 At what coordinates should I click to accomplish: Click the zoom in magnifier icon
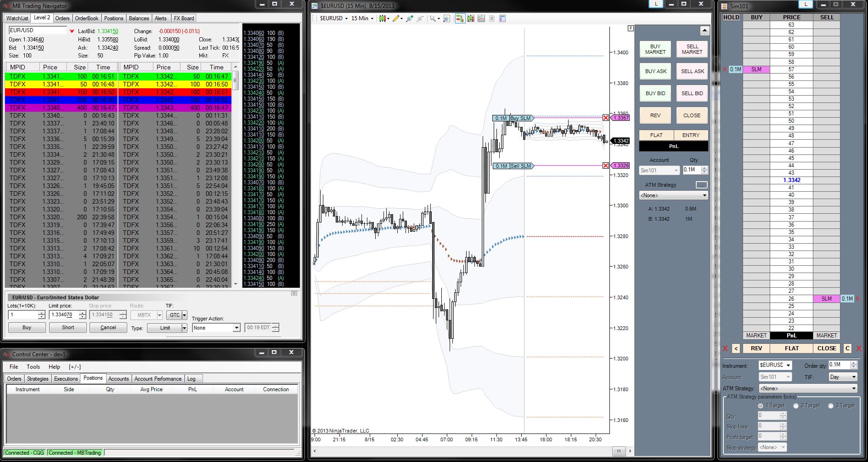pyautogui.click(x=409, y=18)
